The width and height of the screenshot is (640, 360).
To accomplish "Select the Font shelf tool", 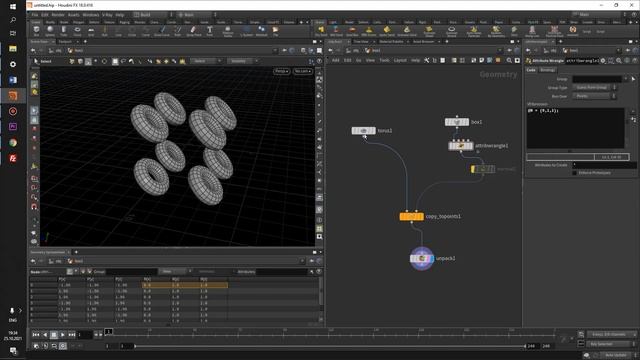I will click(x=209, y=31).
